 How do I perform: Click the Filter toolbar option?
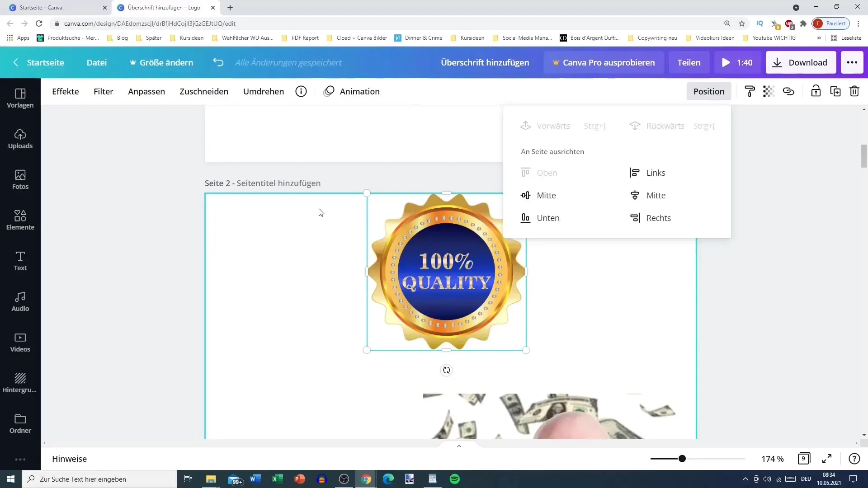pyautogui.click(x=103, y=91)
